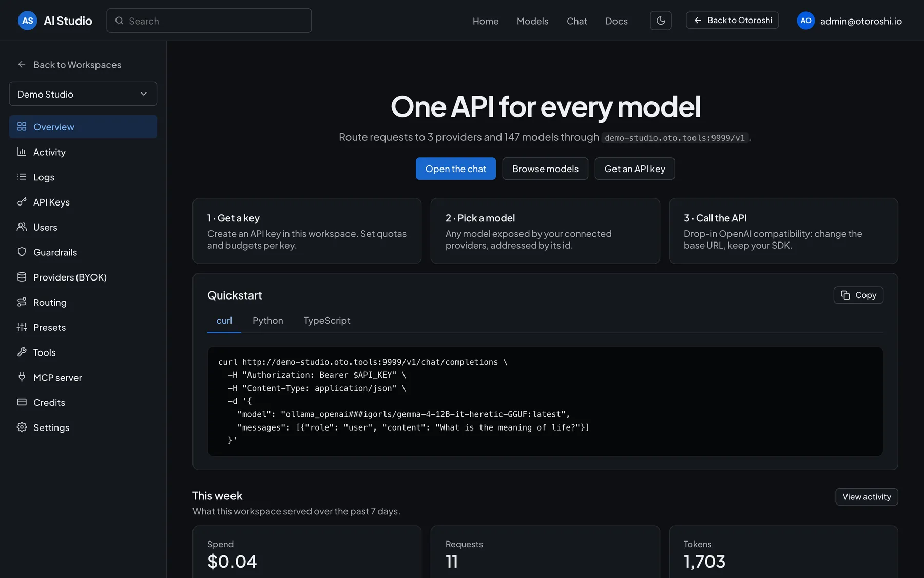The width and height of the screenshot is (924, 578).
Task: Click the "1 · Get a key" card
Action: [x=307, y=231]
